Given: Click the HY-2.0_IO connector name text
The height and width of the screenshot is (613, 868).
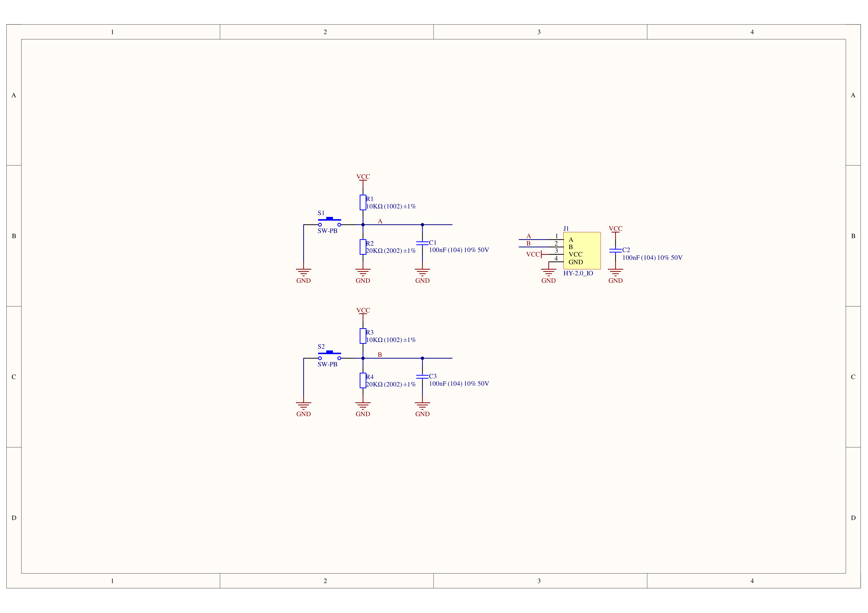Looking at the screenshot, I should click(x=578, y=273).
